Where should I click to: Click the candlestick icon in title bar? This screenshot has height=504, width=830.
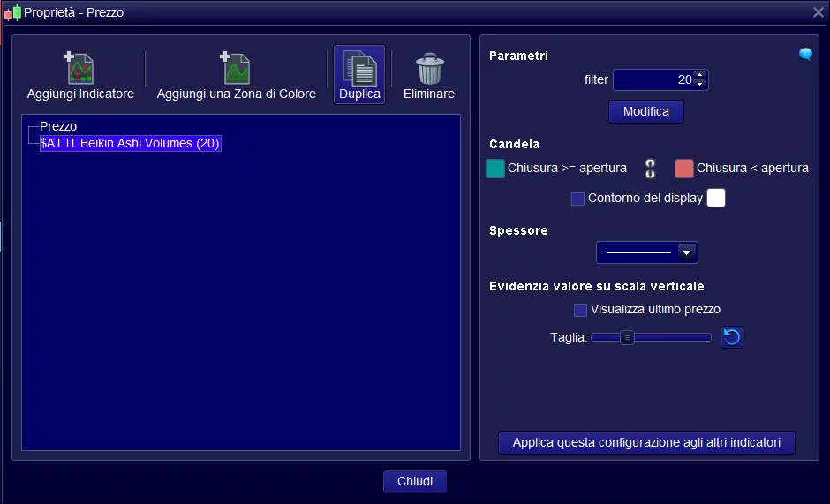[12, 12]
